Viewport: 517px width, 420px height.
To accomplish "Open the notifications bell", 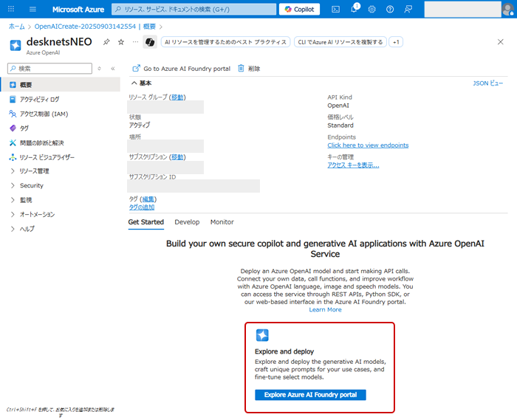I will 354,9.
